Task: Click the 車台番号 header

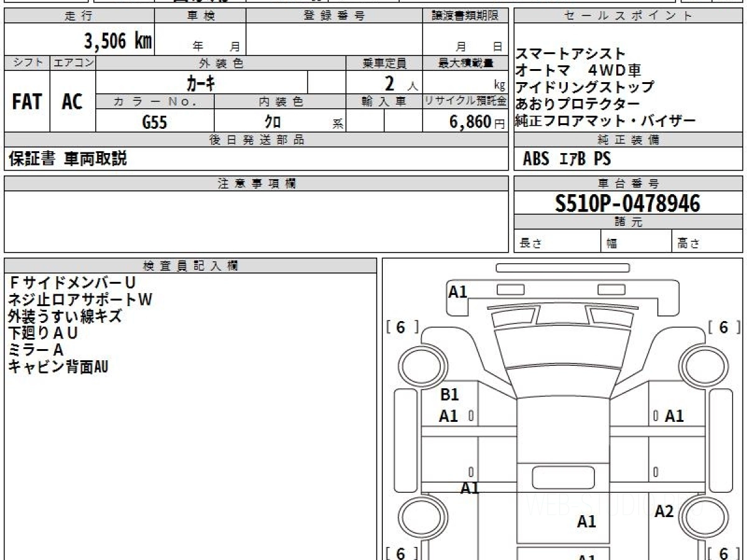Action: [629, 184]
